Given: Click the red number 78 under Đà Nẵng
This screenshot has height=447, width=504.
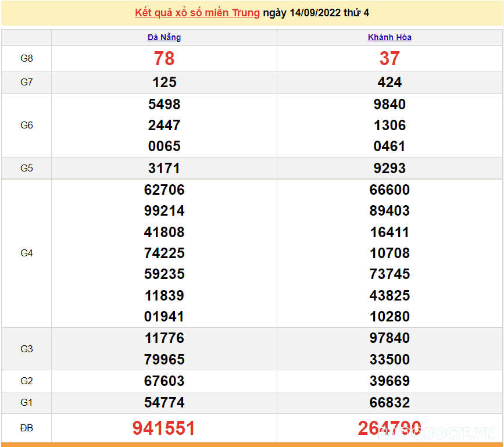Looking at the screenshot, I should coord(164,58).
